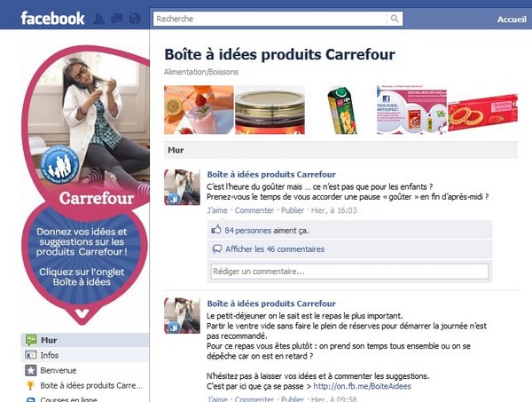Click the Rédiger un commentaire box
This screenshot has height=402, width=532.
coord(349,272)
